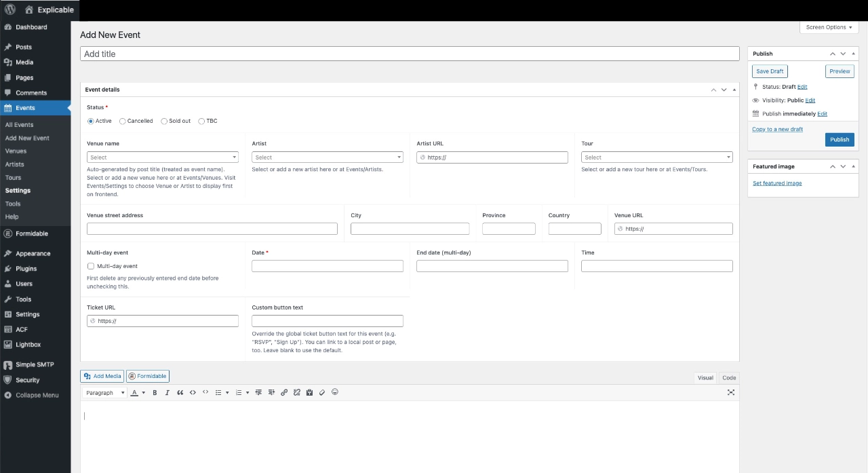Click the Set featured image link
Screen dimensions: 868x473
[x=777, y=183]
